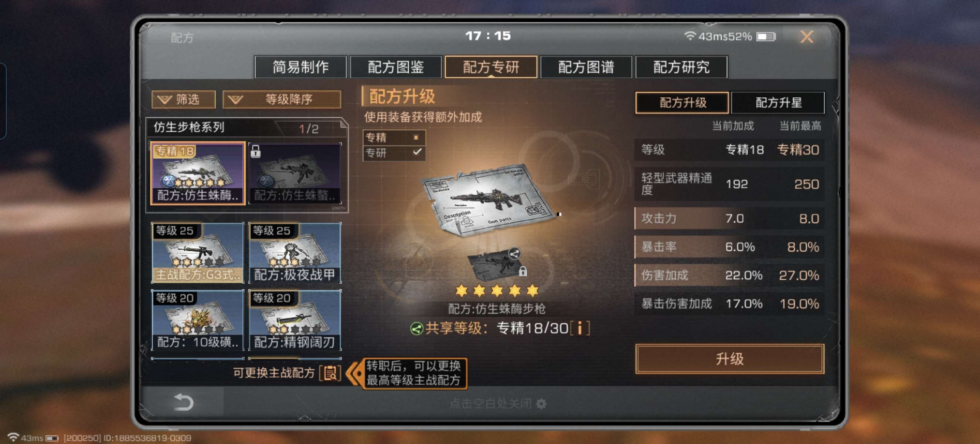
Task: Switch to the 配方图鉴 tab
Action: pos(396,67)
